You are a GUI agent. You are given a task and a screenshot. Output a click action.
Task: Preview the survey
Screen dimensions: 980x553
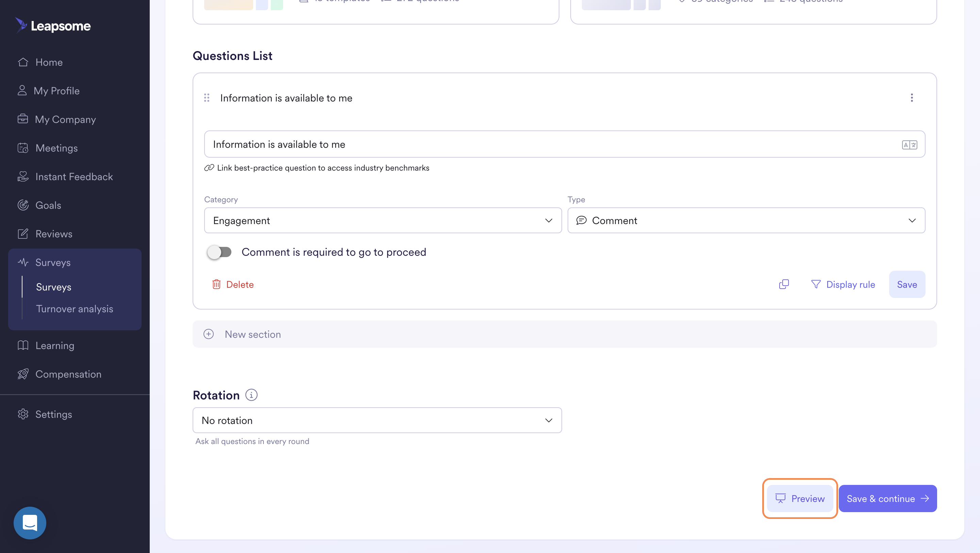tap(800, 498)
